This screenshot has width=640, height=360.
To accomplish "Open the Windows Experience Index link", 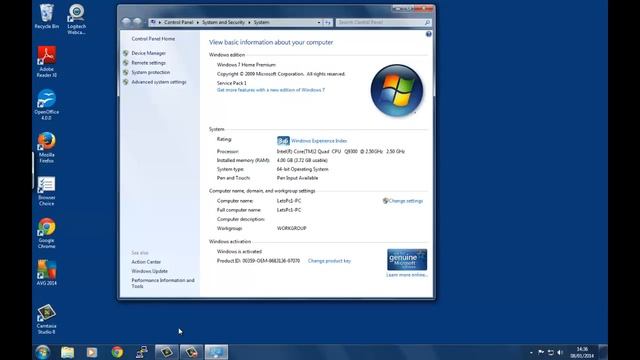I will [x=319, y=141].
